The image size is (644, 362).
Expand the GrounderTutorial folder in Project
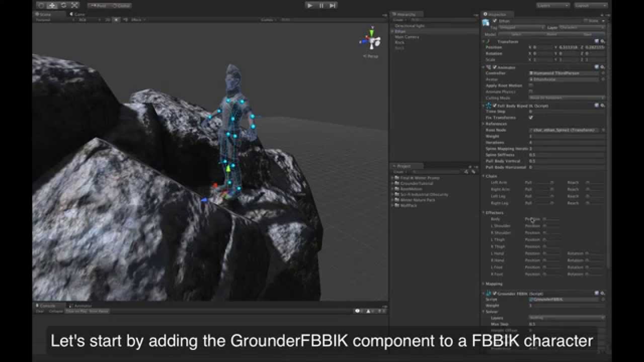click(x=391, y=183)
